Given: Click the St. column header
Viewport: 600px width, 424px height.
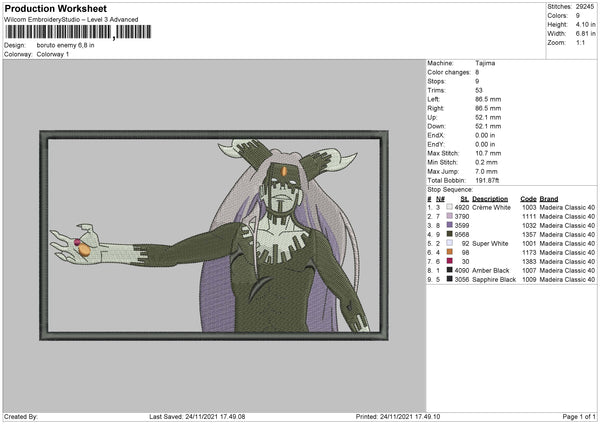Looking at the screenshot, I should [x=465, y=199].
